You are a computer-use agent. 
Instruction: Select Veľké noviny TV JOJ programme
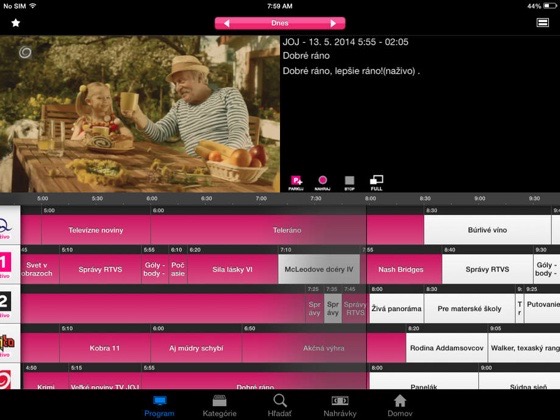[105, 381]
